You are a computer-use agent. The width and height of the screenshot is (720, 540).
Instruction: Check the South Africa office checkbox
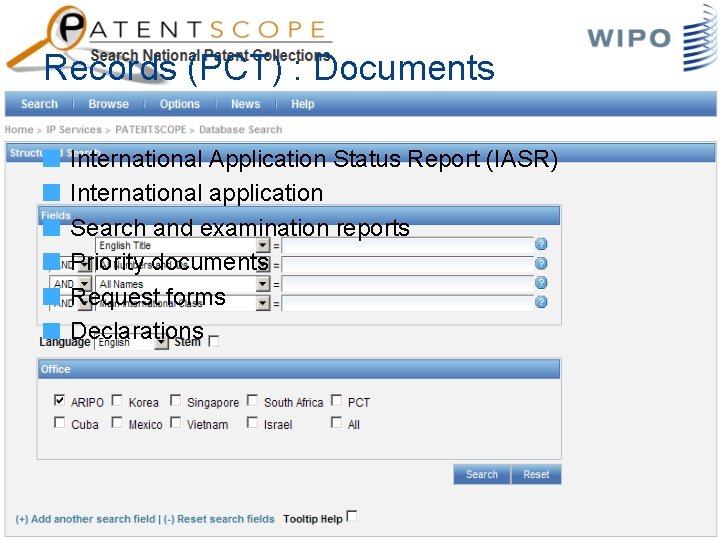[x=252, y=400]
